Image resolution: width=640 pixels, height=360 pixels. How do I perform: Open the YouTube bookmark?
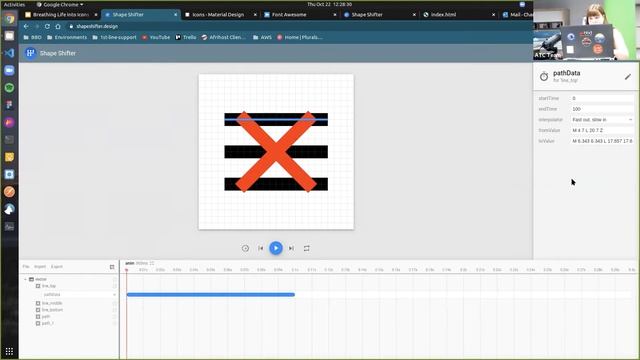pyautogui.click(x=156, y=37)
